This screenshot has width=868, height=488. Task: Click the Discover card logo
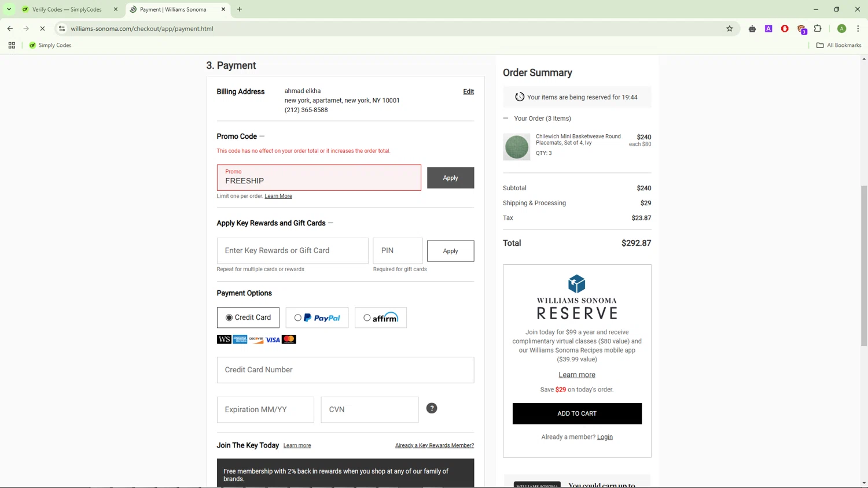(256, 339)
